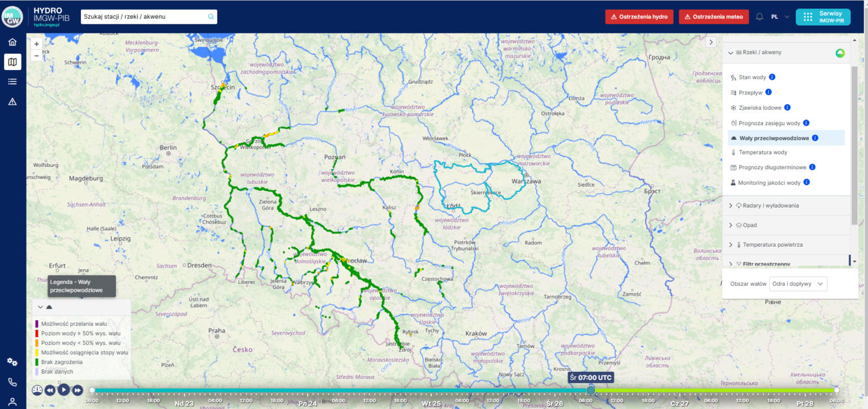
Task: Open the Ostrzeżenia meteo menu
Action: click(714, 16)
